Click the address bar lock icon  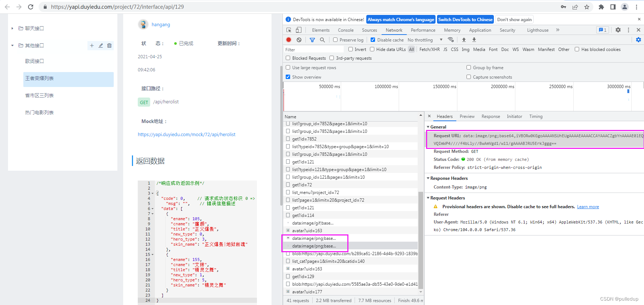45,7
